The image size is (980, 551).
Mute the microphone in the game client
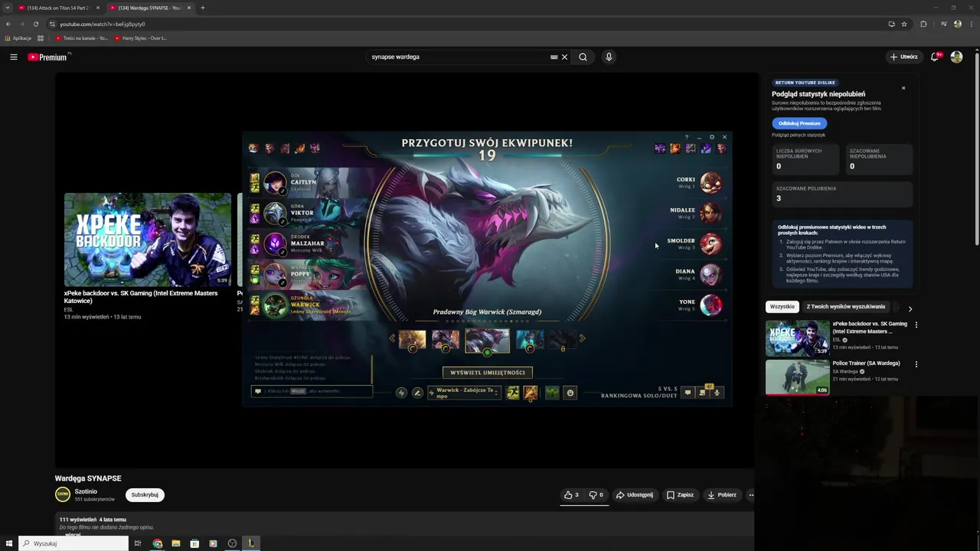tap(717, 393)
